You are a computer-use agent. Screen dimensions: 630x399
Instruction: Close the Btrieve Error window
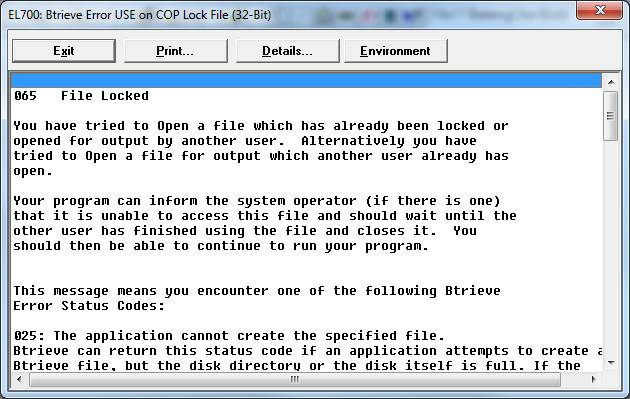tap(599, 10)
